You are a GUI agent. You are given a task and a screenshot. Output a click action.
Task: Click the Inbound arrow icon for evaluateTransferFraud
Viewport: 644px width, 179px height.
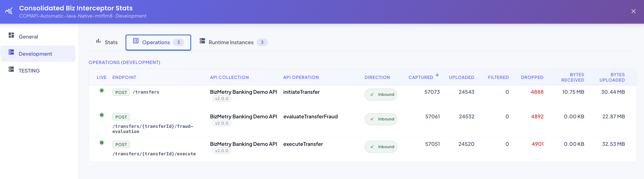pyautogui.click(x=372, y=119)
